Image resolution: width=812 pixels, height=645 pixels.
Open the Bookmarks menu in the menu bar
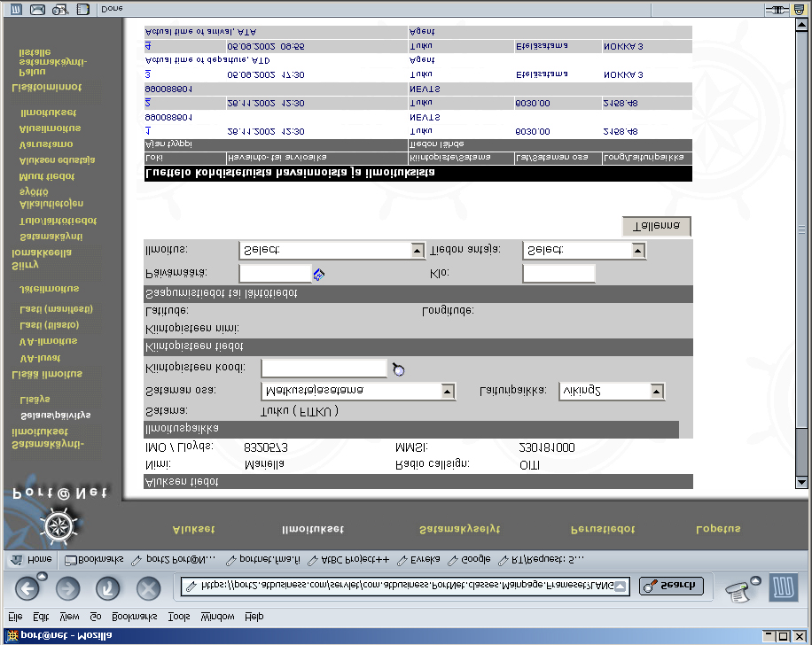point(134,617)
